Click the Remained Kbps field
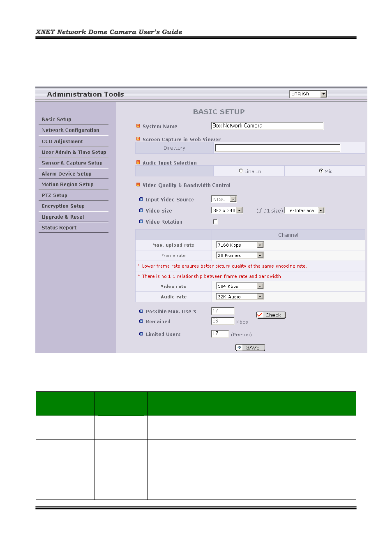This screenshot has height=555, width=392. (x=223, y=321)
